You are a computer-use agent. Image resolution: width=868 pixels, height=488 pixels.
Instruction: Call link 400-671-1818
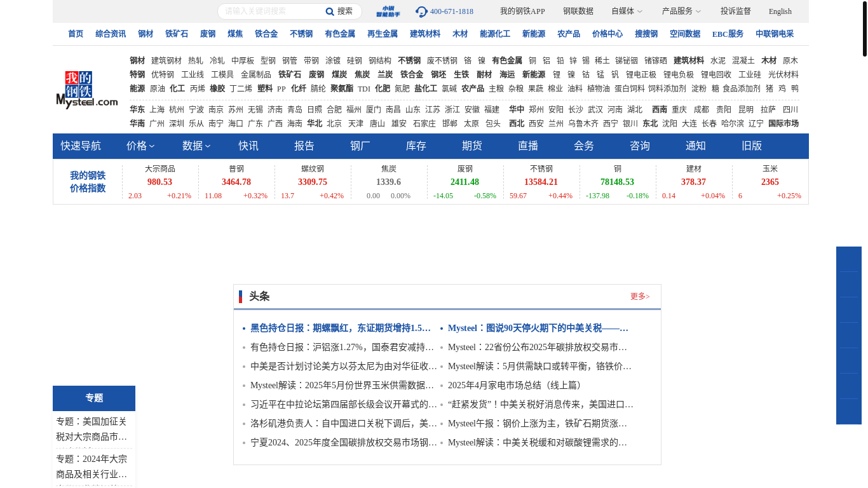(452, 11)
